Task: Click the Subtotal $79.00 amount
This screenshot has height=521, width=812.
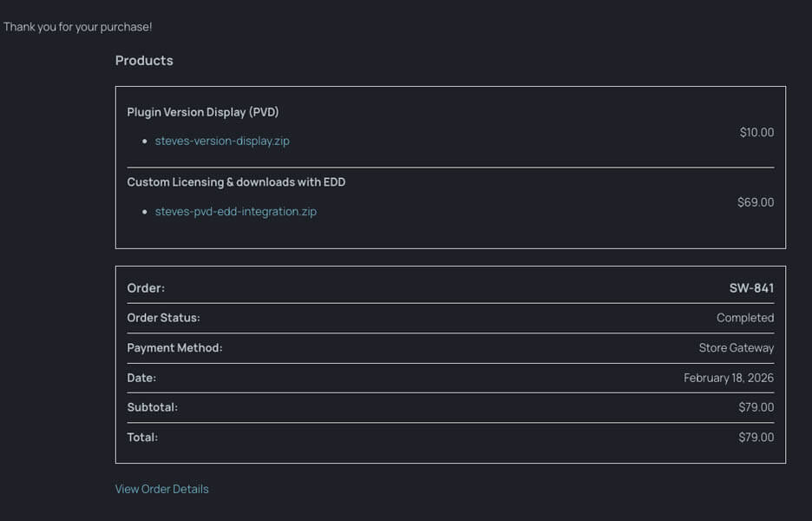Action: 756,407
